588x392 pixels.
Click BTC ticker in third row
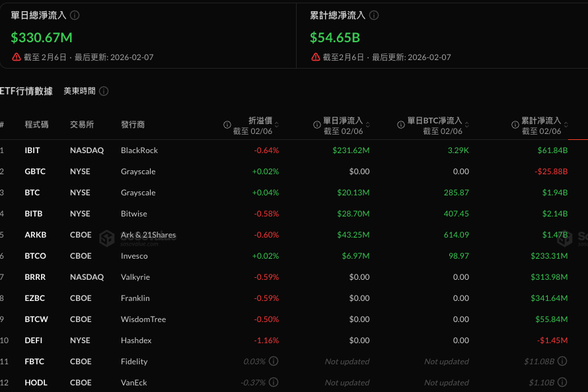coord(32,193)
